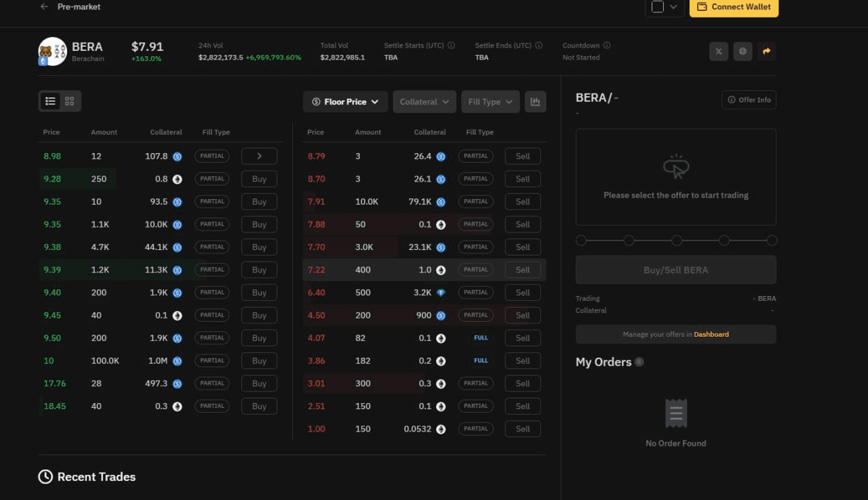Click ETH collateral icon in 1.00 row
The height and width of the screenshot is (500, 868).
pyautogui.click(x=441, y=429)
